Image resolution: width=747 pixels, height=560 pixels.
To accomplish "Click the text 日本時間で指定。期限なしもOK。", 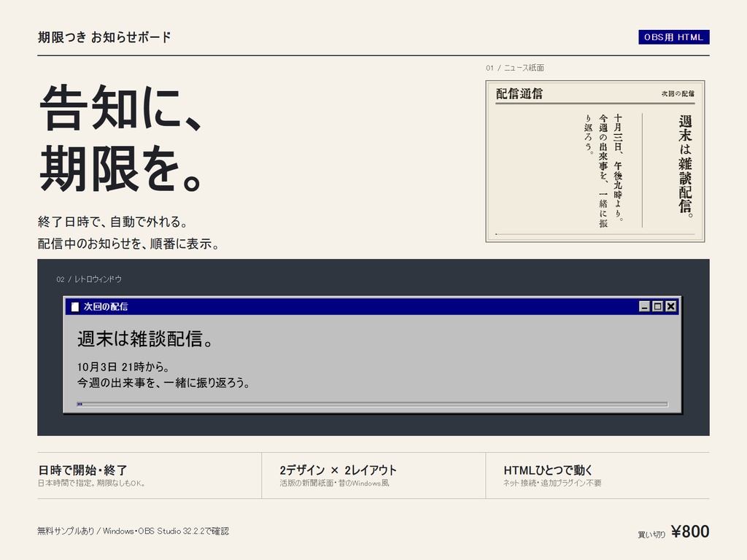I will [x=91, y=483].
